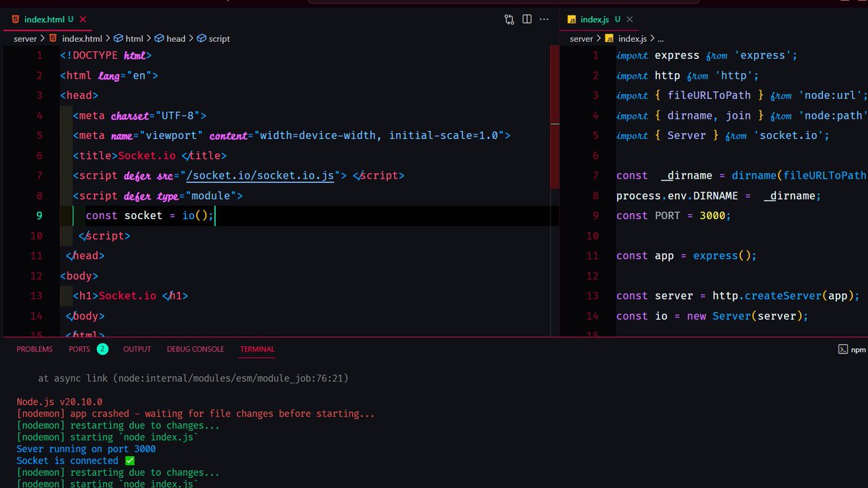Image resolution: width=868 pixels, height=488 pixels.
Task: Switch to the index.js editor tab
Action: pos(600,20)
